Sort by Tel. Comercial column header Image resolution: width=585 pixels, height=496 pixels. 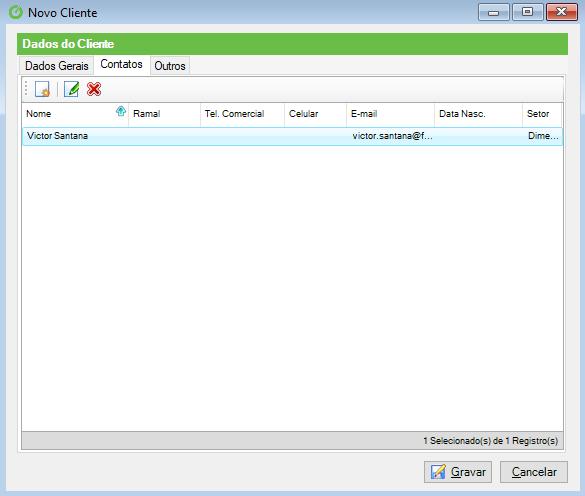point(242,114)
